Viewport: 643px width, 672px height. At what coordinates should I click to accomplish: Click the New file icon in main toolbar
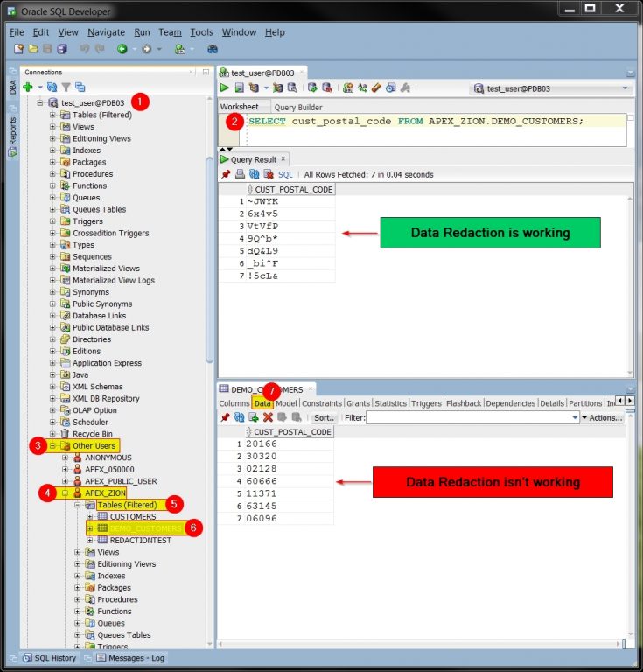19,49
